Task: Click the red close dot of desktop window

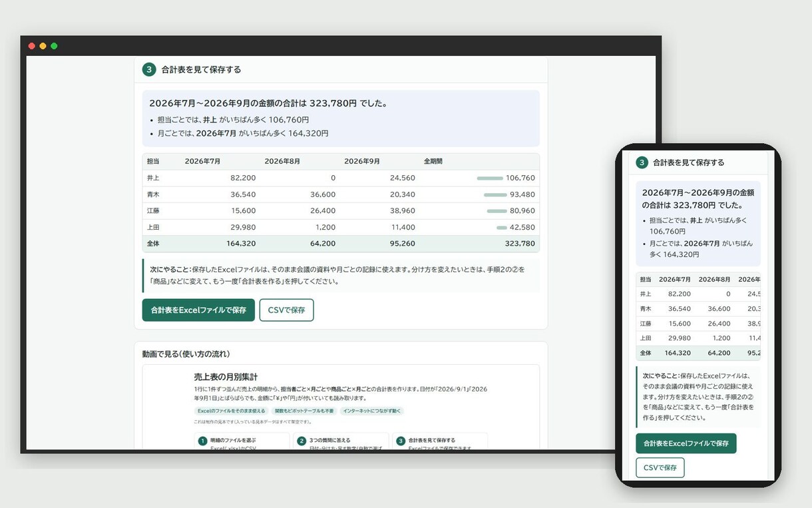Action: (x=31, y=46)
